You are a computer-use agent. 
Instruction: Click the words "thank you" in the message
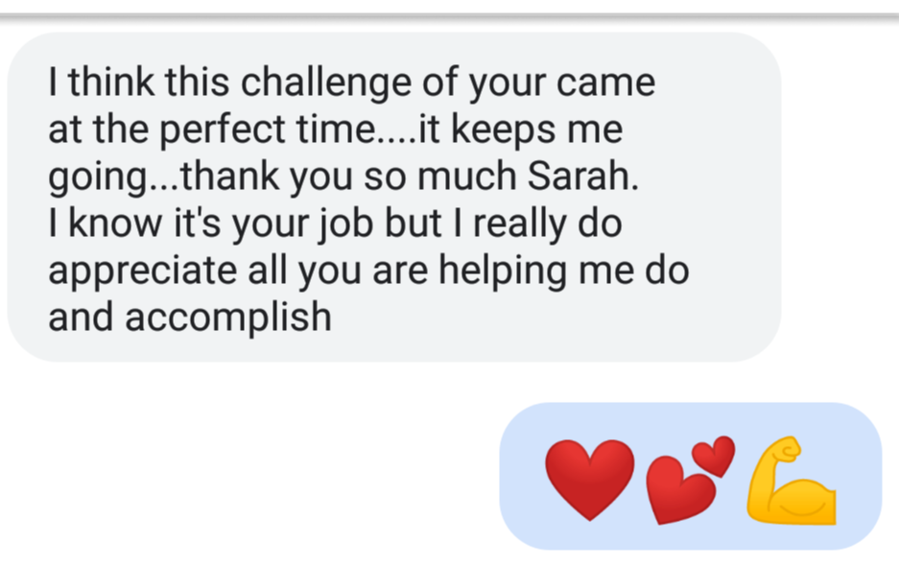tap(267, 176)
